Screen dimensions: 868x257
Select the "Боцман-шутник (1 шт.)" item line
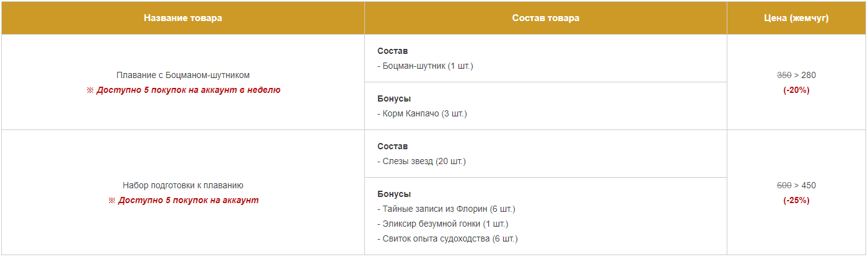(x=425, y=66)
